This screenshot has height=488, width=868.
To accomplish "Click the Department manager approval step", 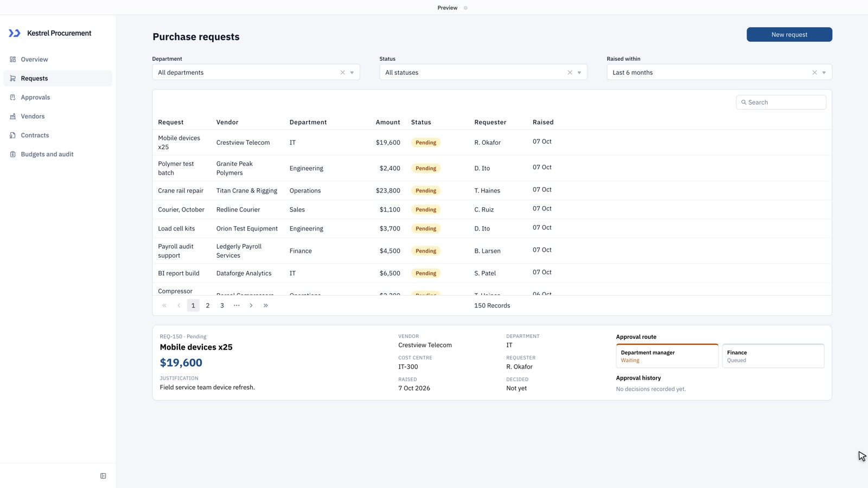I will (667, 356).
